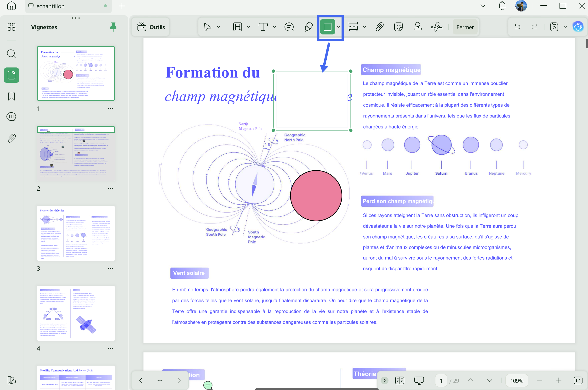Select the stamp tool
This screenshot has width=588, height=390.
coord(417,27)
